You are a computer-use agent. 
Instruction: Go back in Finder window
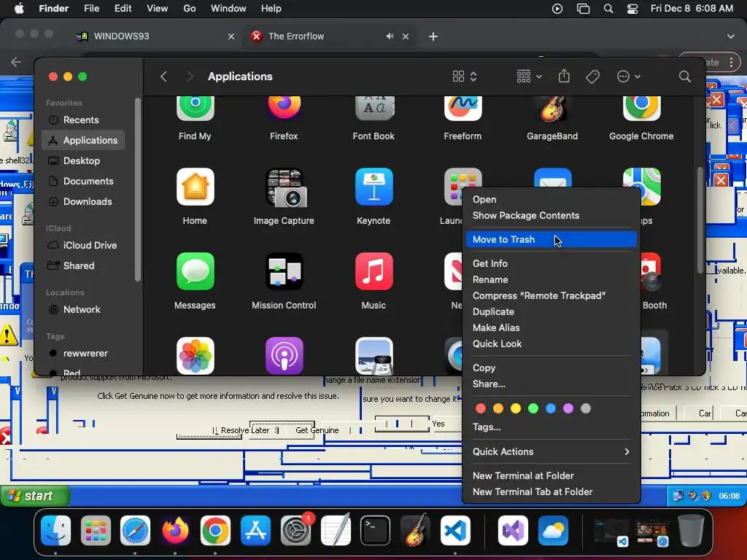pos(163,76)
